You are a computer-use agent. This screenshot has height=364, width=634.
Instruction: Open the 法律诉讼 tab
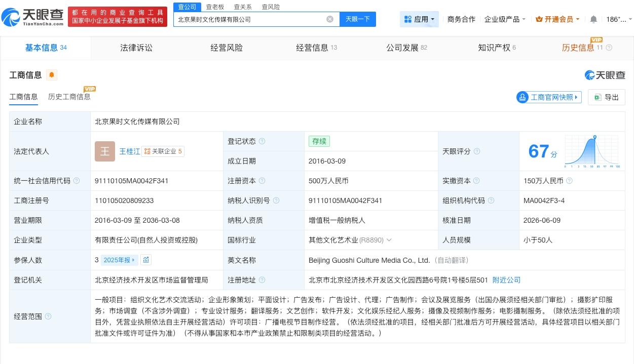(x=136, y=48)
